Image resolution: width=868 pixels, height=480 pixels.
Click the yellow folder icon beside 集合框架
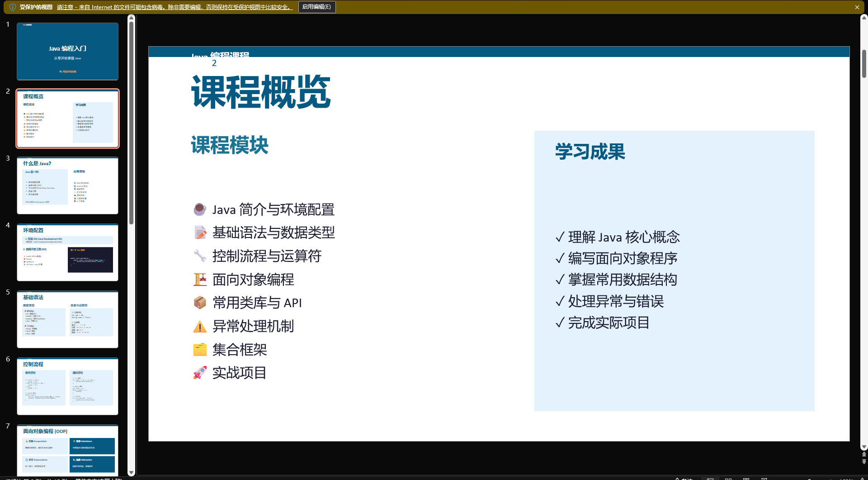coord(200,350)
